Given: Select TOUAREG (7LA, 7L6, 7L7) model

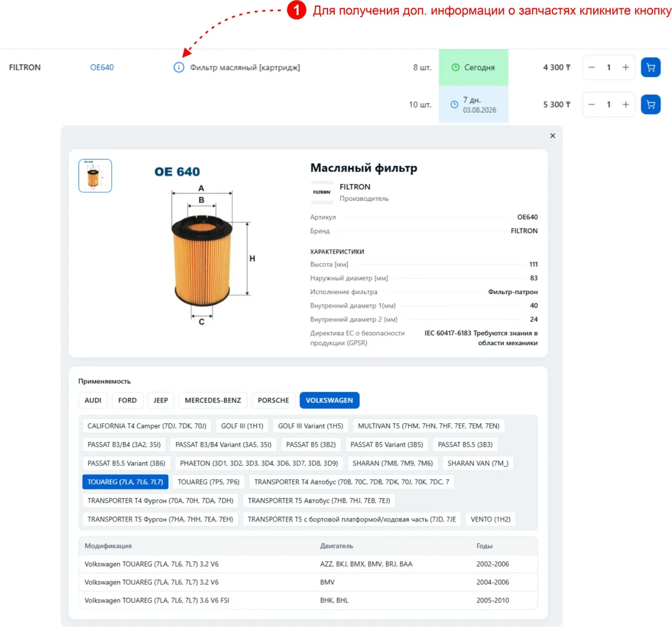Looking at the screenshot, I should tap(125, 482).
